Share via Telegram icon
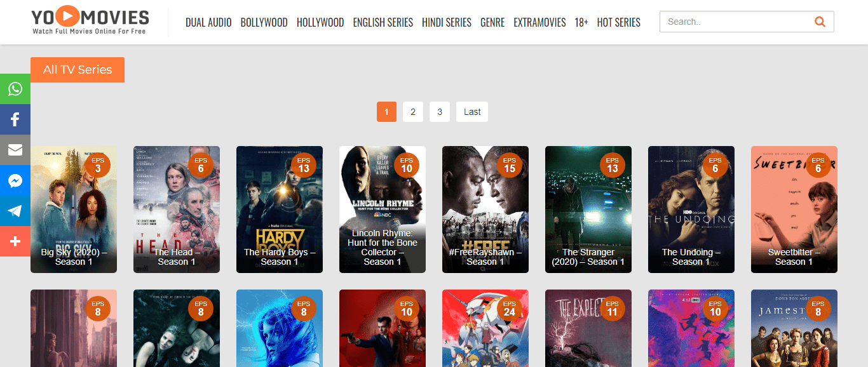Viewport: 868px width, 367px height. point(15,211)
